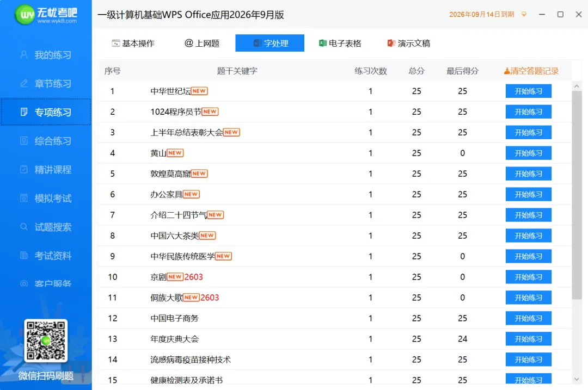Start practice for 中华民族传统医学
The width and height of the screenshot is (588, 390).
click(528, 256)
